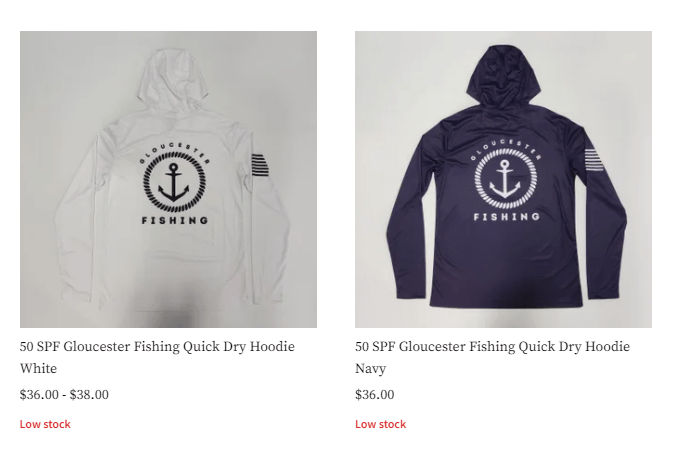This screenshot has height=450, width=682.
Task: Select the navy hoodie $36.00 price
Action: (374, 395)
